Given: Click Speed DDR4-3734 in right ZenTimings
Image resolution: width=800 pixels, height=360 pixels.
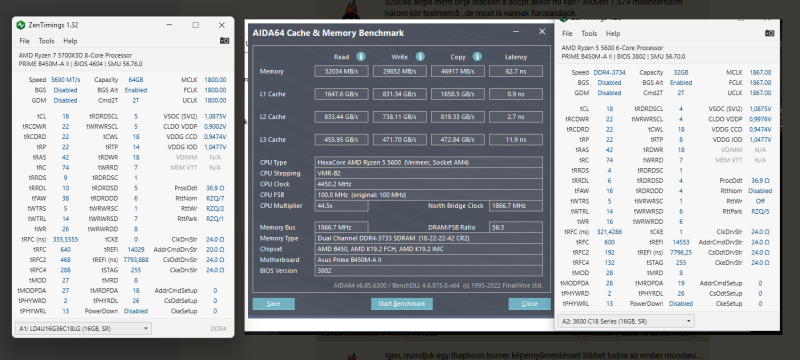Looking at the screenshot, I should (x=610, y=73).
